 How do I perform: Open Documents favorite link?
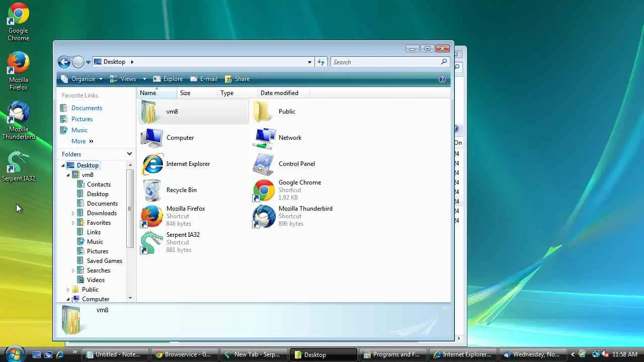tap(87, 108)
